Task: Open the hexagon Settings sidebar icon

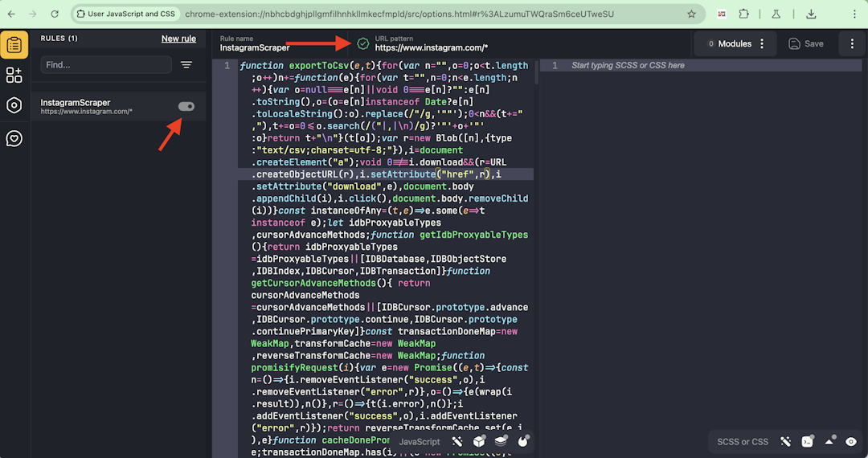Action: tap(14, 105)
